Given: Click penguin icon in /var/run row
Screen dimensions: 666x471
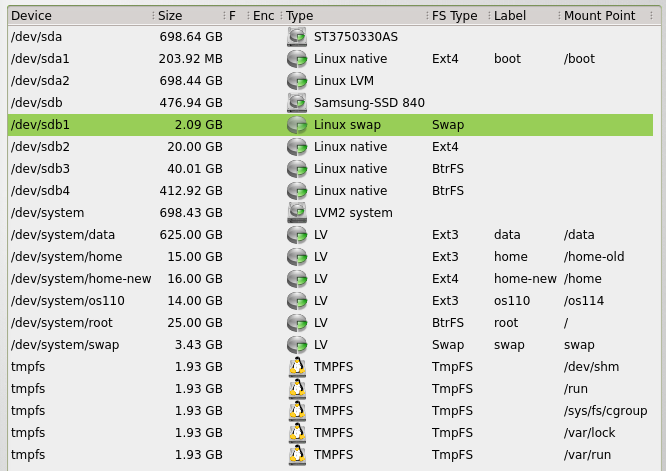Looking at the screenshot, I should [x=296, y=455].
